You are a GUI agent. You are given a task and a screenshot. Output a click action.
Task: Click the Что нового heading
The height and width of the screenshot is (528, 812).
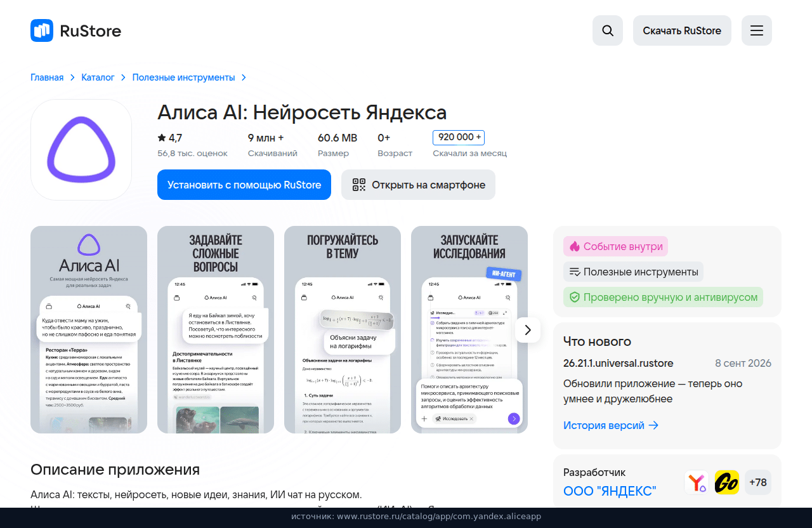click(597, 341)
